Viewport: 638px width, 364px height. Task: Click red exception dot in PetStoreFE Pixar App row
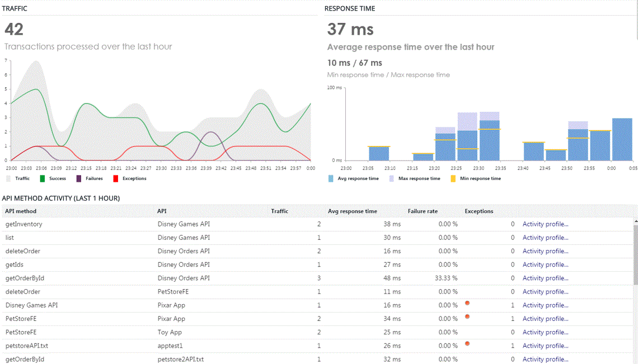click(x=467, y=316)
